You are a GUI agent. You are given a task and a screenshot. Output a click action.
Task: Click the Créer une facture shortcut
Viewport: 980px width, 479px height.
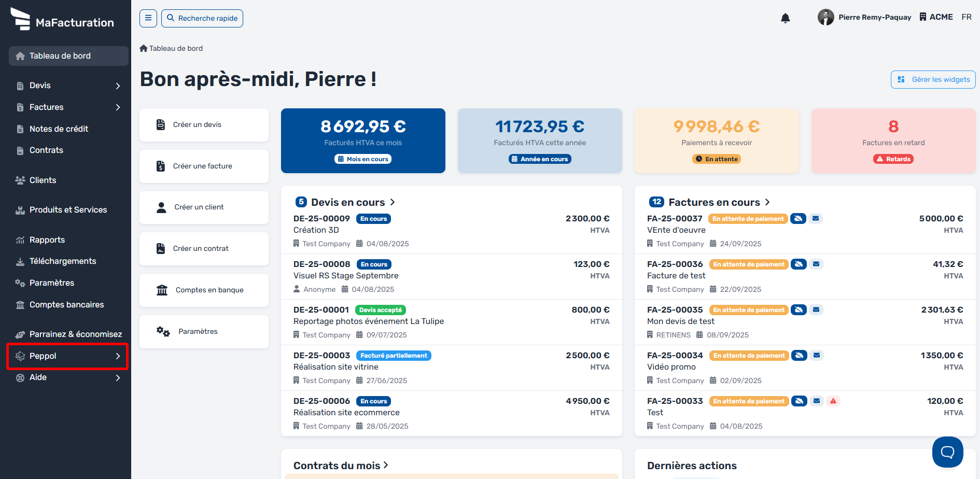click(x=204, y=166)
